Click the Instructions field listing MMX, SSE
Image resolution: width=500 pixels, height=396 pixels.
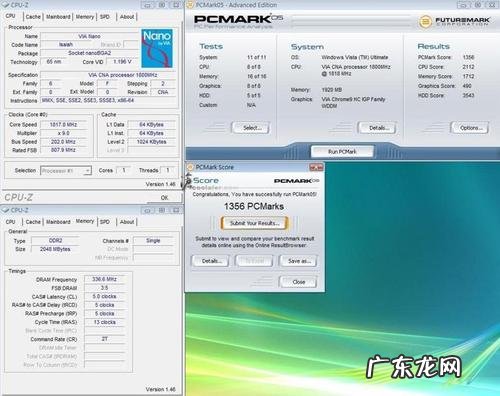click(108, 100)
